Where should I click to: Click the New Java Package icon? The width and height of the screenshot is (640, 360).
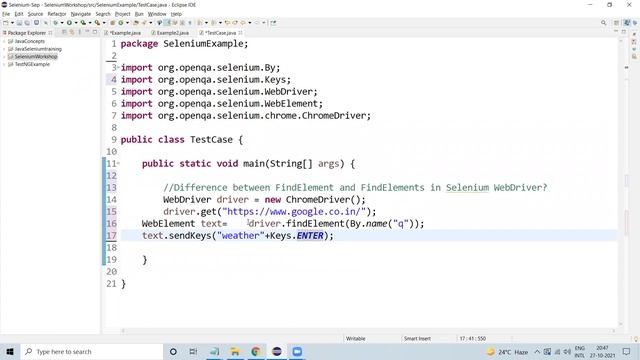point(112,23)
